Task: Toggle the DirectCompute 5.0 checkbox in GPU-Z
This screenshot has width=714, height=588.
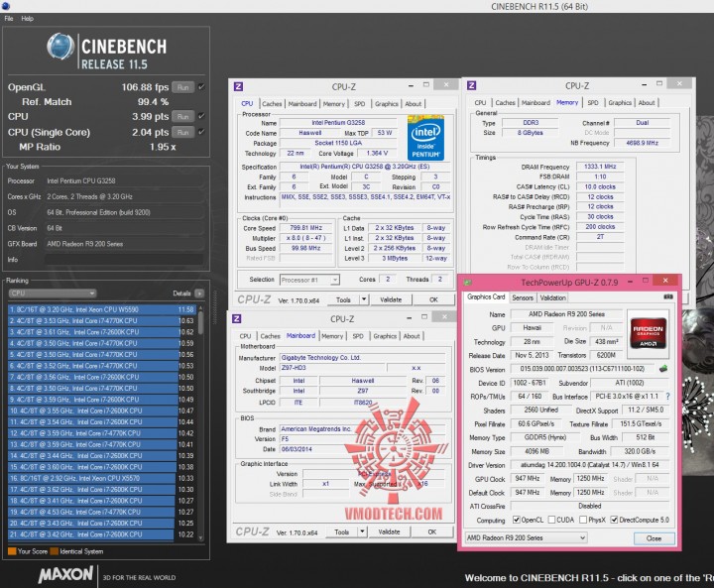Action: pyautogui.click(x=614, y=520)
